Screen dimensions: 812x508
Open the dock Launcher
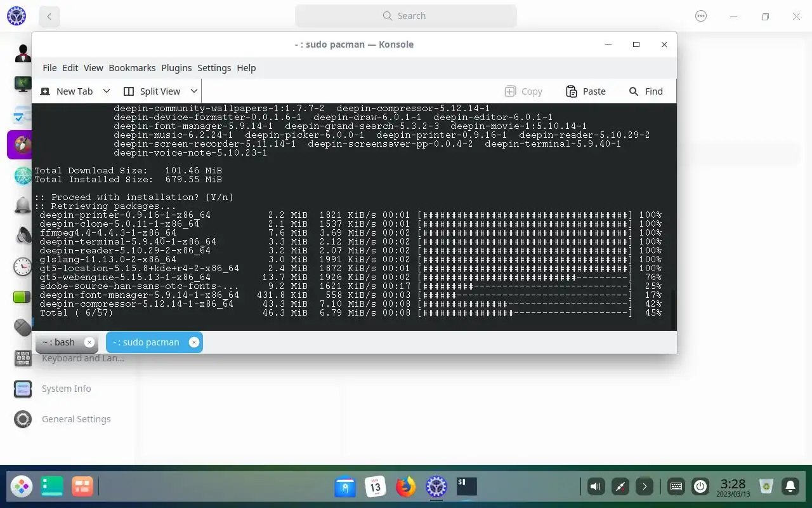point(22,487)
